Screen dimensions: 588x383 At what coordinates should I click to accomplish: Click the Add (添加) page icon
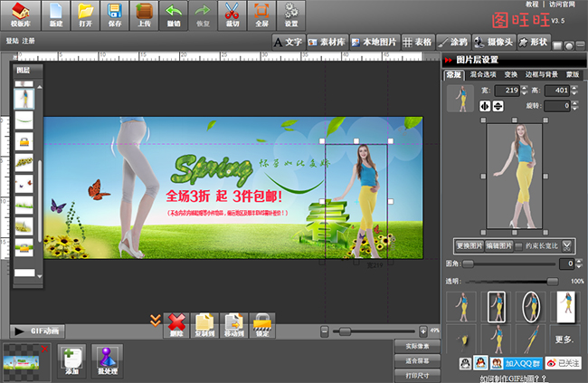coord(71,361)
